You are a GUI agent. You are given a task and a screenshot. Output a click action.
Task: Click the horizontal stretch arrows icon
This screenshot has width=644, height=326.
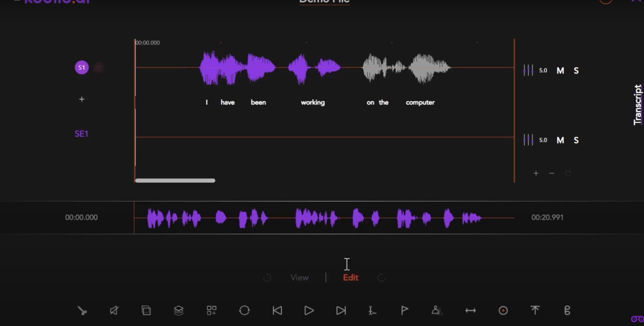coord(470,311)
